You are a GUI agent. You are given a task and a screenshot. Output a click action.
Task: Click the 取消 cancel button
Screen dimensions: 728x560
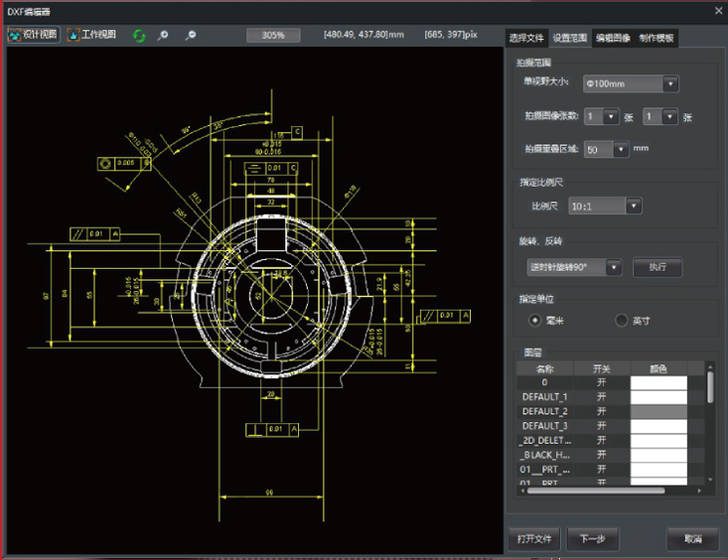(x=693, y=538)
